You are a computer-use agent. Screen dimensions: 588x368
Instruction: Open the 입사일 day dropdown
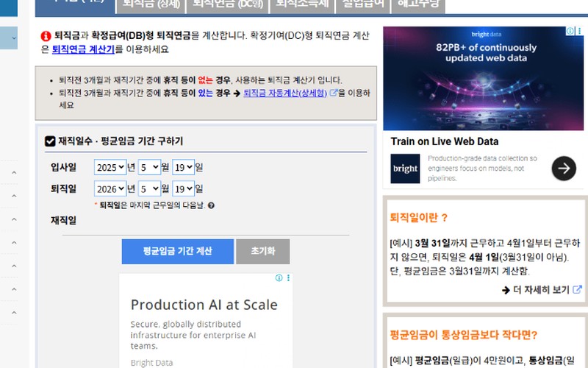click(183, 167)
